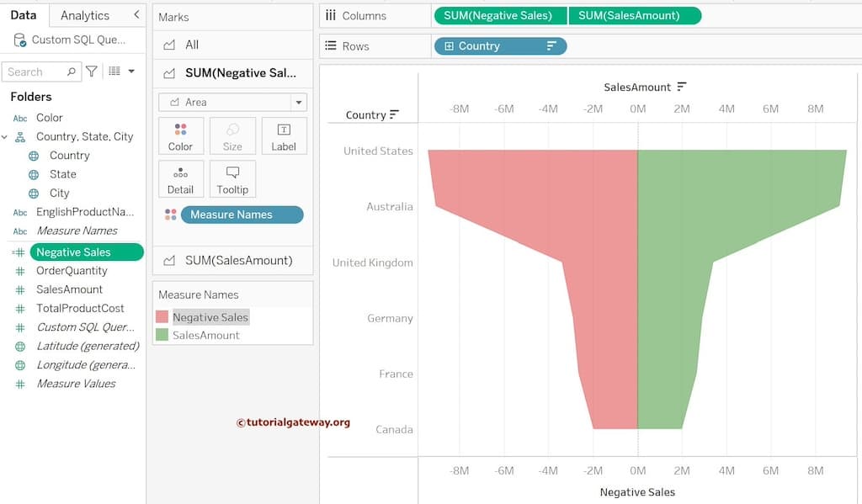Select the Data tab
Viewport: 862px width, 504px height.
(x=24, y=15)
